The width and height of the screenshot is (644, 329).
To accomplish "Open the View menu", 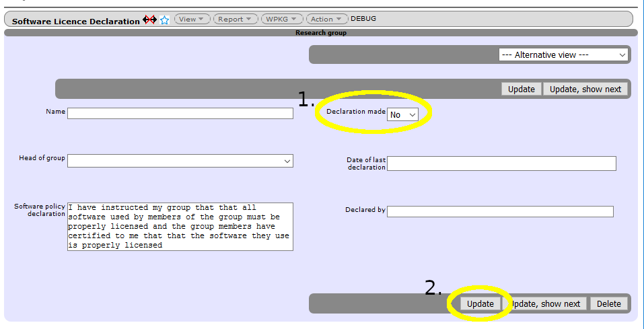I will [192, 19].
